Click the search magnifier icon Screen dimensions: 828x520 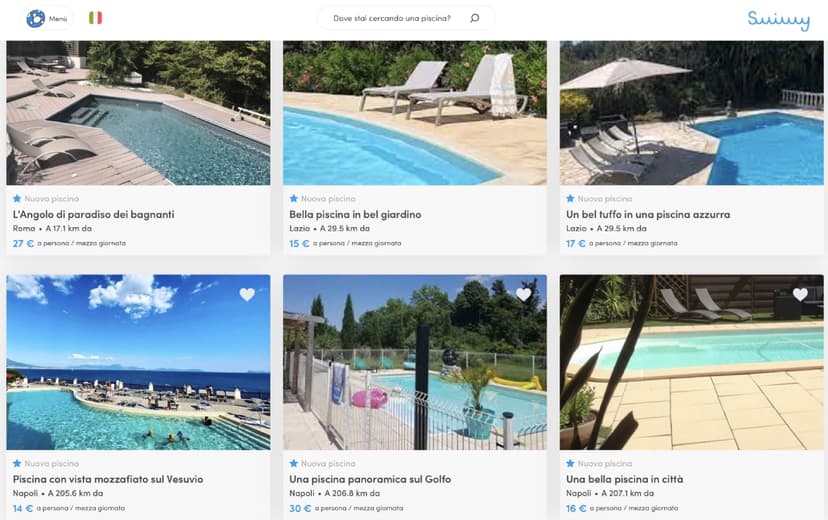tap(474, 18)
